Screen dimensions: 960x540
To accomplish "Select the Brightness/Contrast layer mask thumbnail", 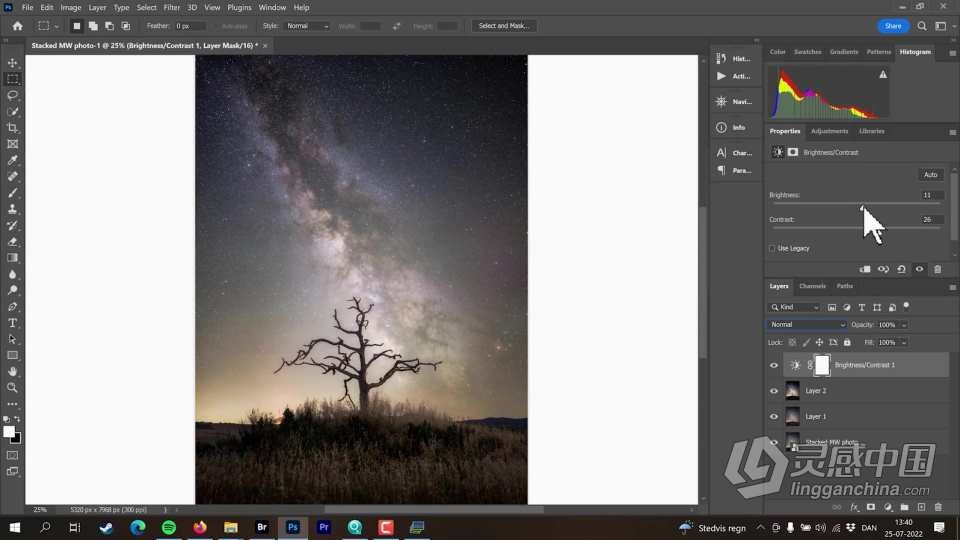I will pos(822,366).
